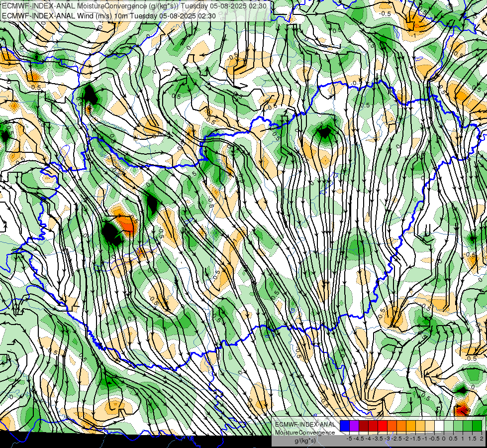This screenshot has height=448, width=487.
Task: Click the blue swatch in the legend
Action: [x=345, y=426]
